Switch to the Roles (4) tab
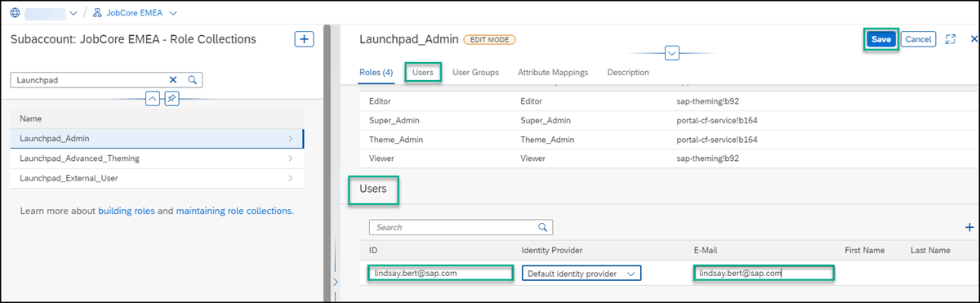 tap(376, 73)
